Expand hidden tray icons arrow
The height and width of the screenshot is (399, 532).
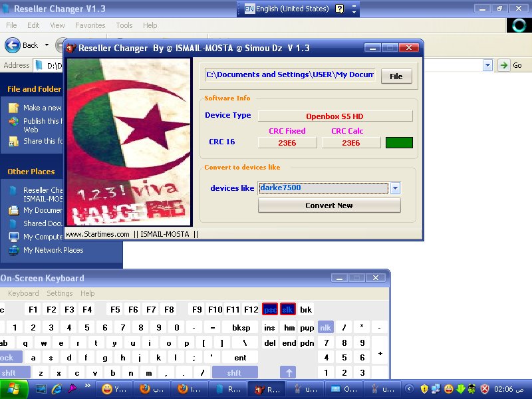coord(409,389)
